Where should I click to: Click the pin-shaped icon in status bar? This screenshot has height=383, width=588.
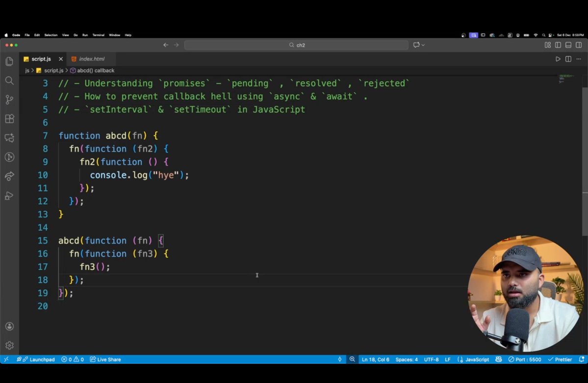pyautogui.click(x=340, y=359)
